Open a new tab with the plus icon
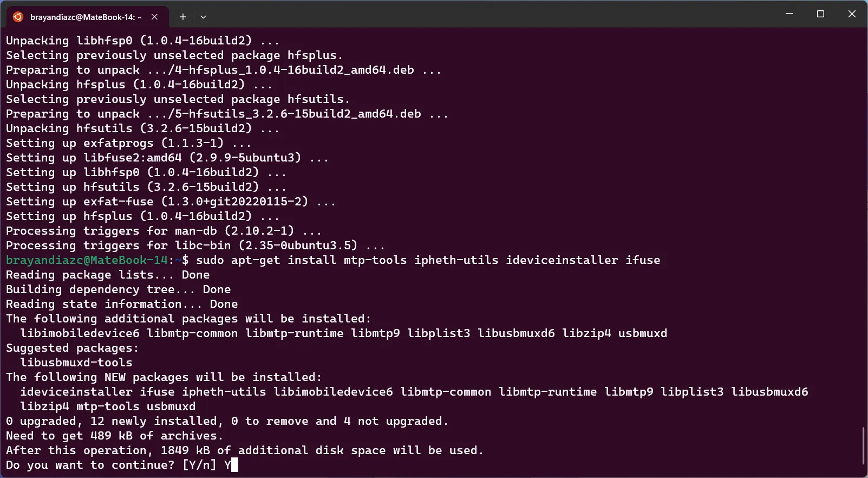868x478 pixels. [x=183, y=17]
